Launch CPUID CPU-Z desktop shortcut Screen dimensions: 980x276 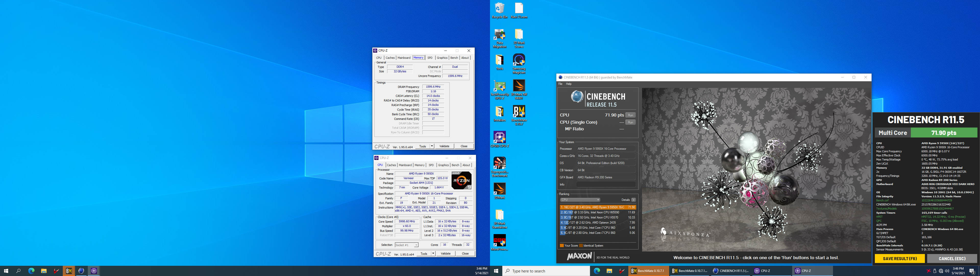click(x=499, y=139)
